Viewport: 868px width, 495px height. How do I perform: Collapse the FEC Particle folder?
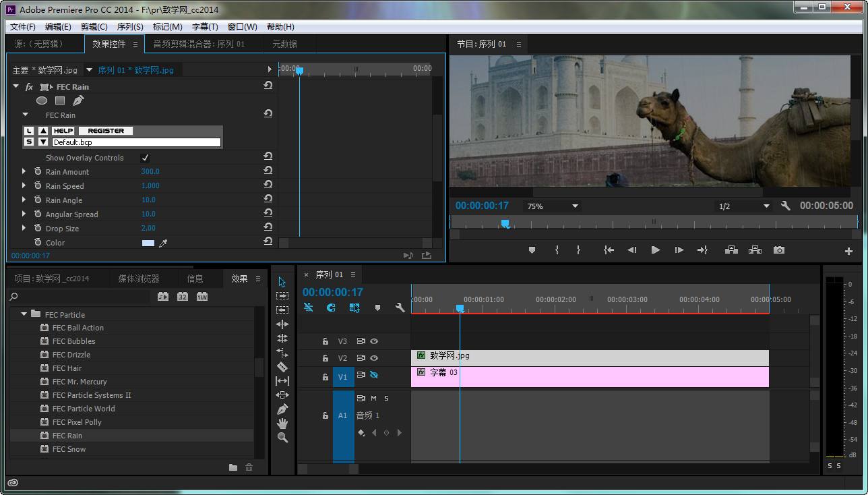pos(24,314)
